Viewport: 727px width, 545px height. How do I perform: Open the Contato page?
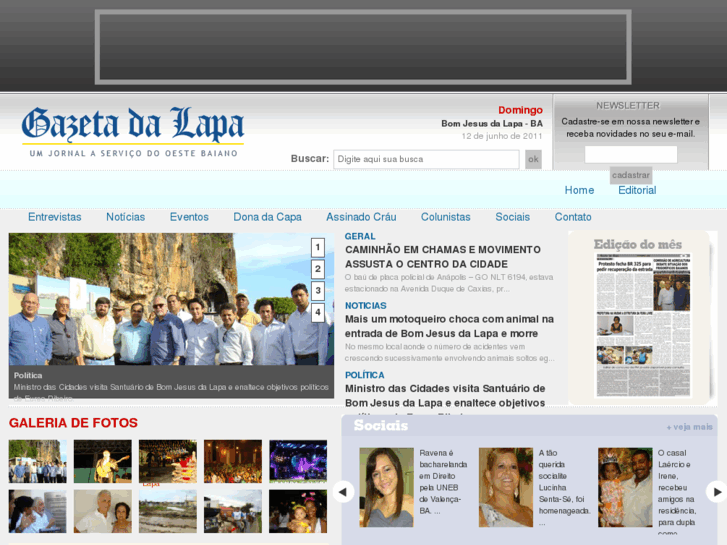tap(573, 217)
